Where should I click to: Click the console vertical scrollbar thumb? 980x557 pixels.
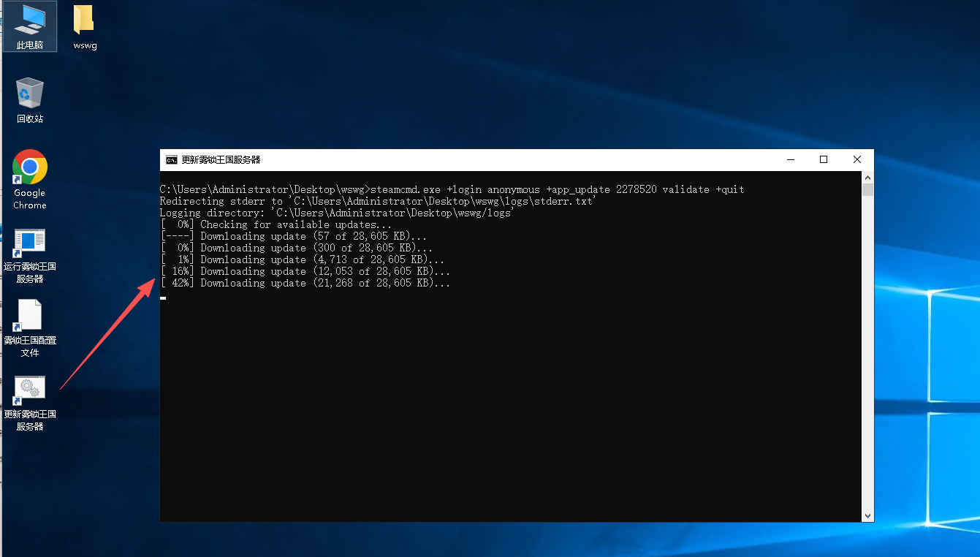[867, 190]
